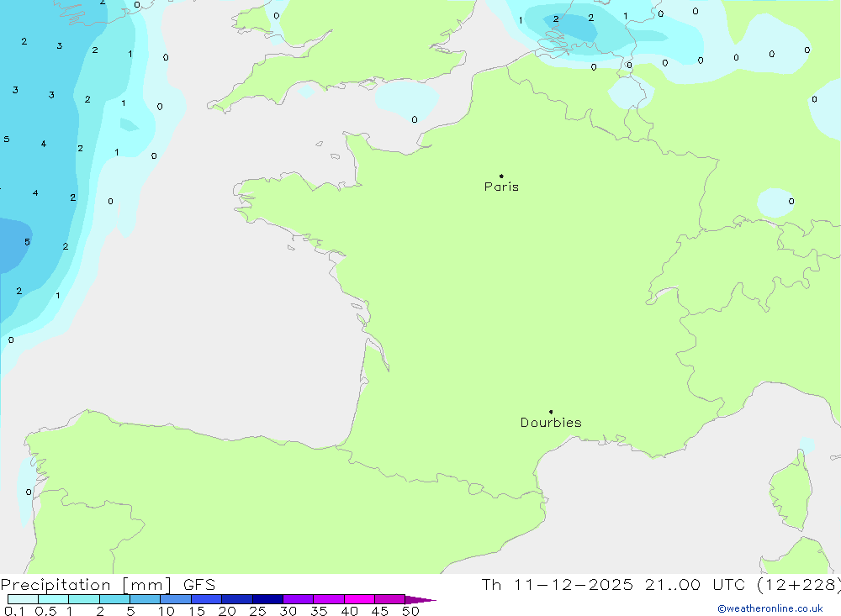
Task: Open the weatheronline.co.uk copyright link
Action: coord(770,608)
